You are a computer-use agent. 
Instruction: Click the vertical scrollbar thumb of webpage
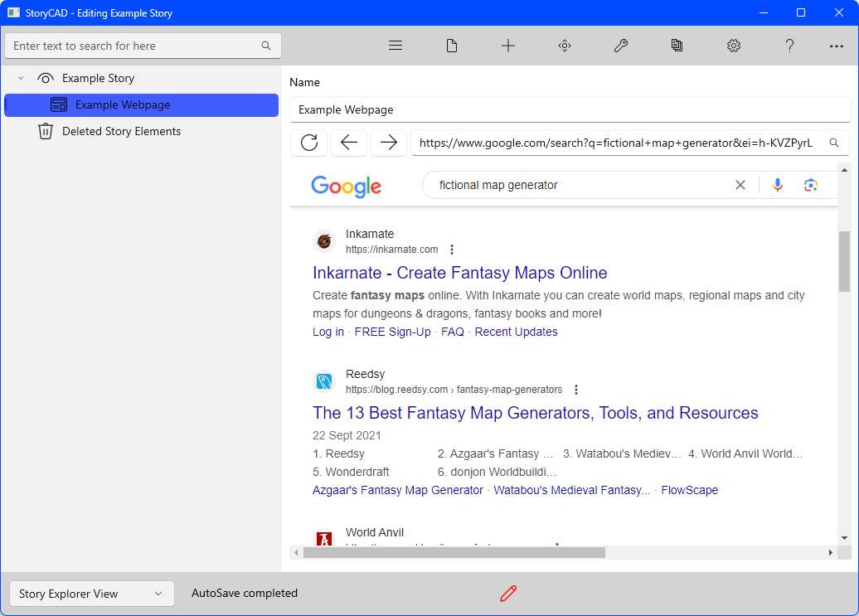coord(844,262)
